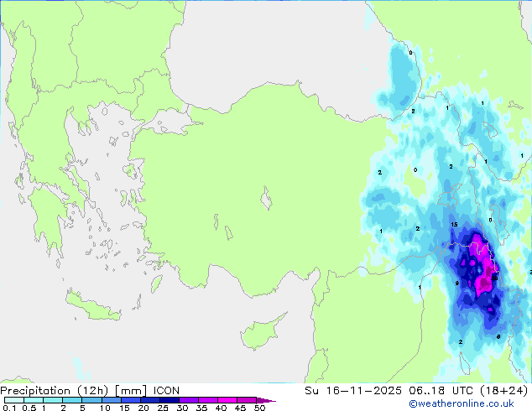
Task: Pick the 10–15 mm blue legend swatch
Action: [112, 400]
